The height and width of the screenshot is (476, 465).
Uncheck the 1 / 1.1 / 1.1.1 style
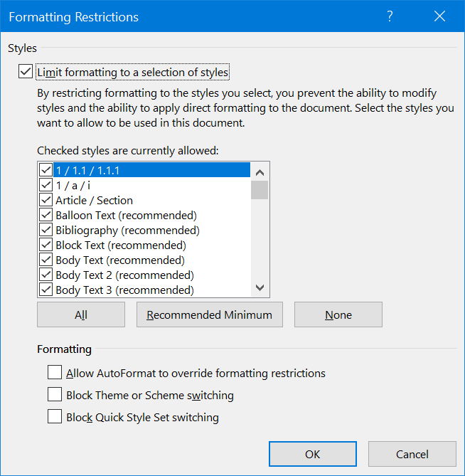tap(46, 171)
